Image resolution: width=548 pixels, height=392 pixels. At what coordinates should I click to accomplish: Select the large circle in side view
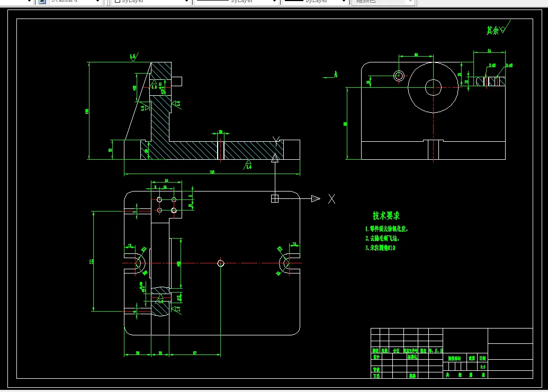433,88
